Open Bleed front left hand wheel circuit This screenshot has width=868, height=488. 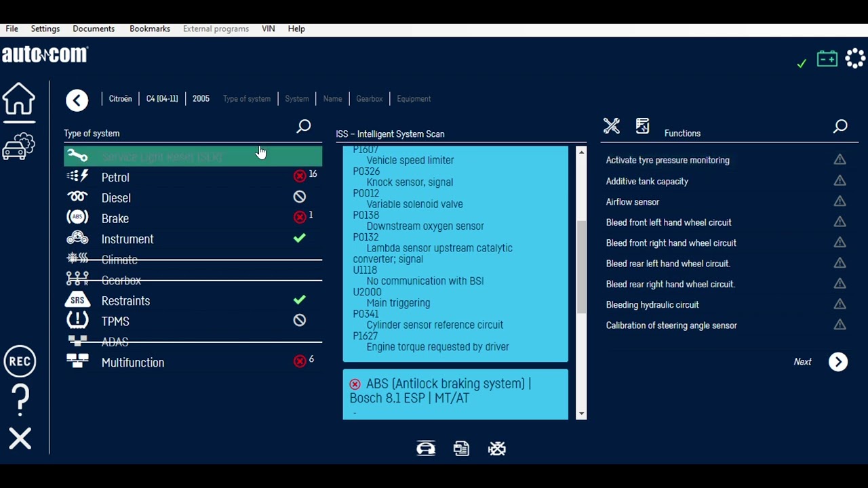pos(669,222)
